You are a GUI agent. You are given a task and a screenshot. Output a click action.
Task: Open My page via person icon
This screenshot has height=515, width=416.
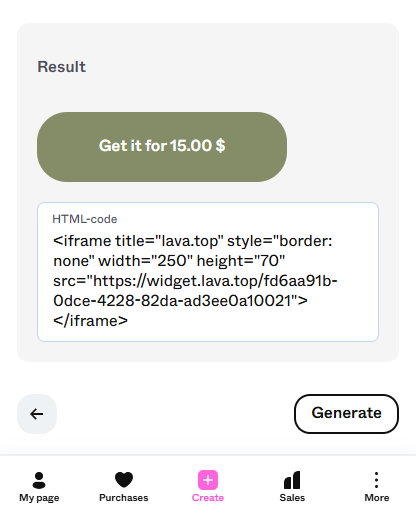(x=39, y=480)
